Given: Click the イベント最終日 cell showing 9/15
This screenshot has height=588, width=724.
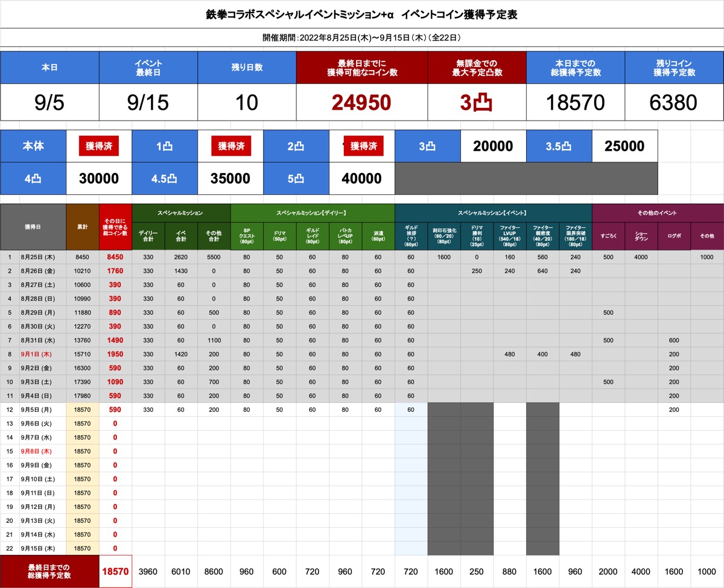Looking at the screenshot, I should tap(148, 102).
